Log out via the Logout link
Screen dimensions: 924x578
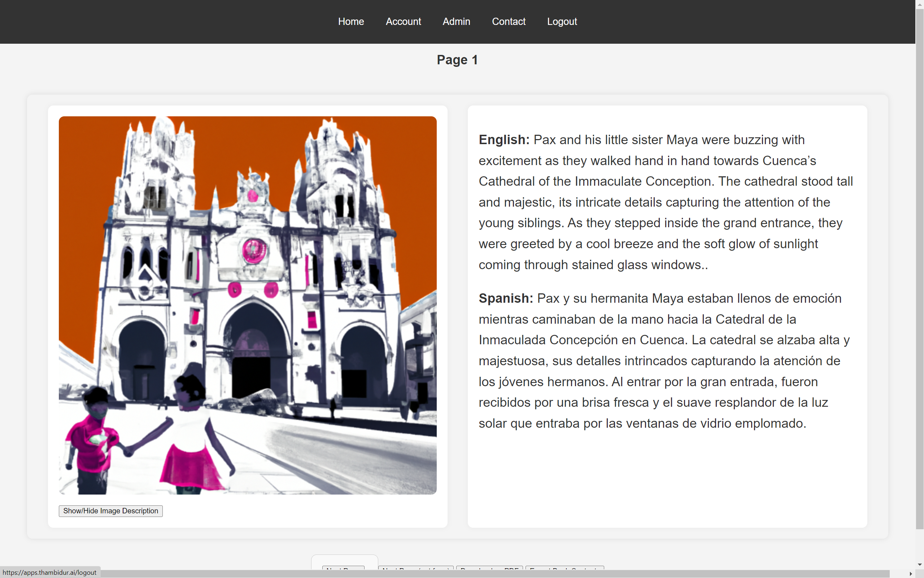562,21
